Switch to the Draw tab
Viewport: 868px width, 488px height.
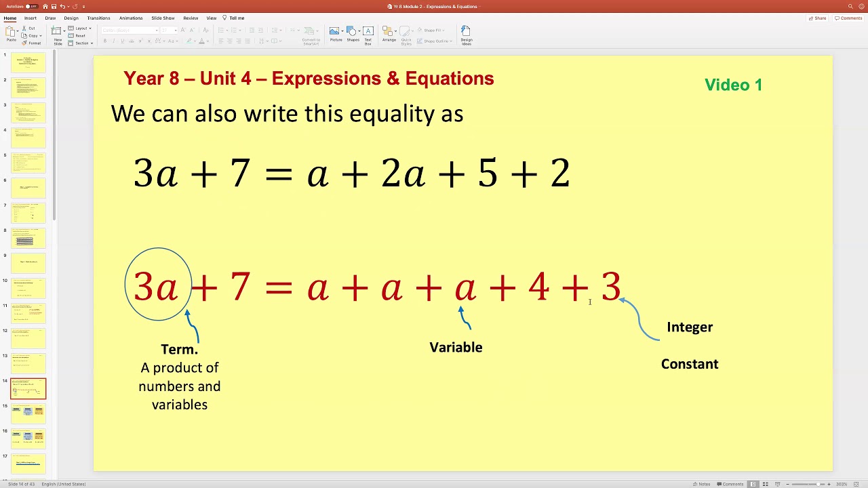pos(50,18)
